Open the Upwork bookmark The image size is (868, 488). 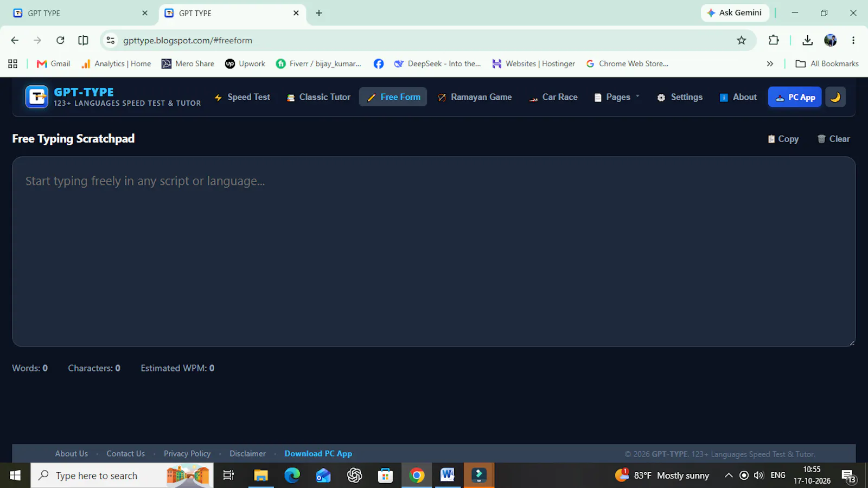pos(245,63)
